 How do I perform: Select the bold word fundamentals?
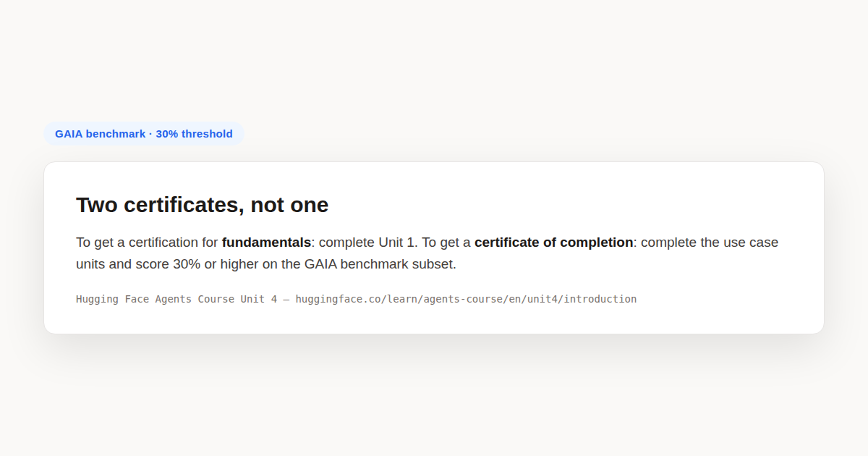click(x=266, y=242)
